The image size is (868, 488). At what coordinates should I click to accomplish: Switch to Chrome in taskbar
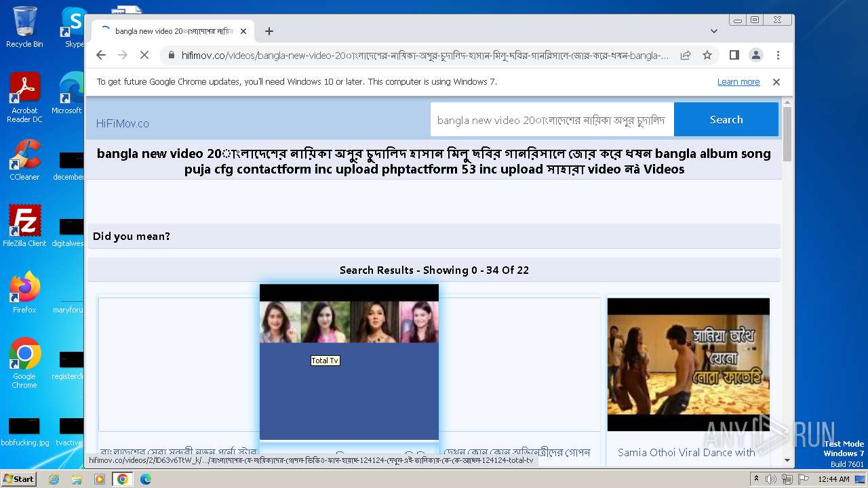[x=122, y=479]
